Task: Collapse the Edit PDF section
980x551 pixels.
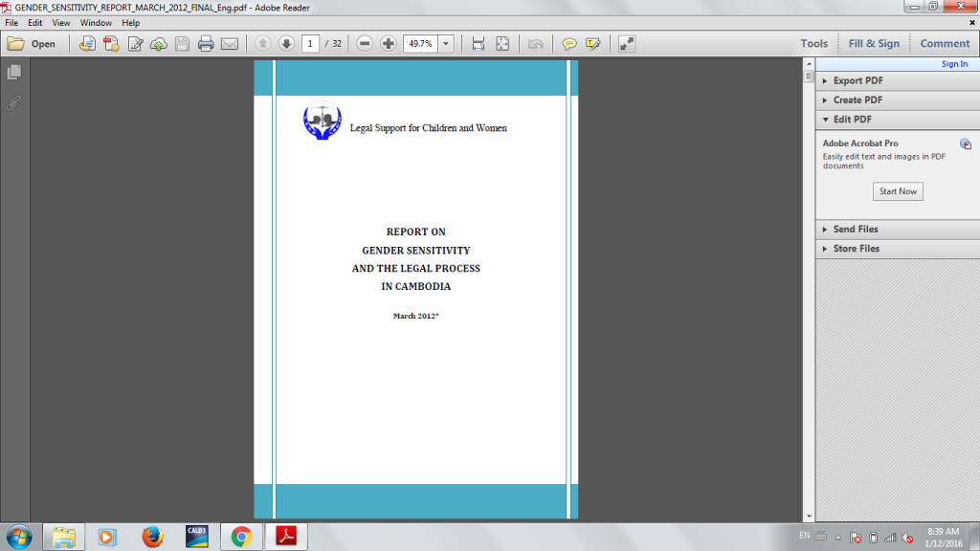Action: click(852, 120)
